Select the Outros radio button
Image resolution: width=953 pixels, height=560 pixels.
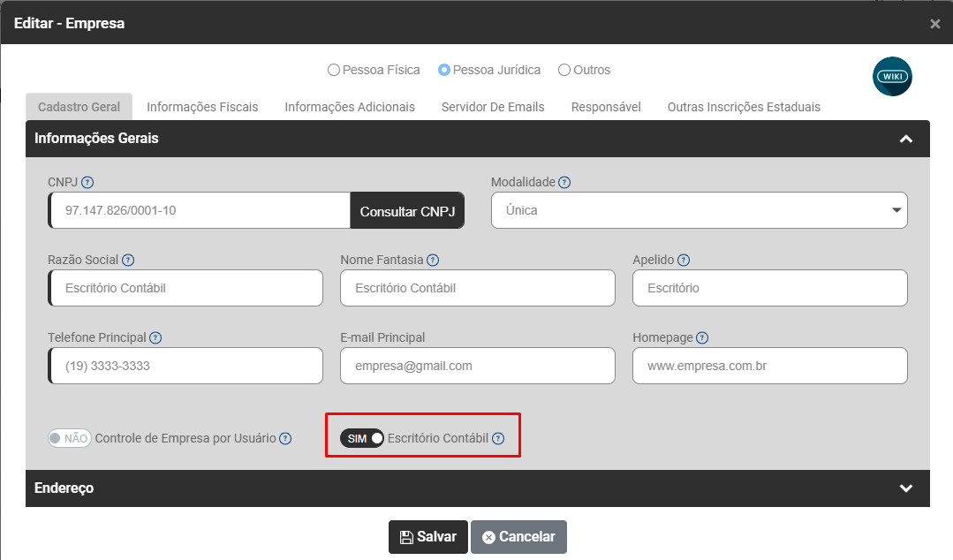coord(562,70)
